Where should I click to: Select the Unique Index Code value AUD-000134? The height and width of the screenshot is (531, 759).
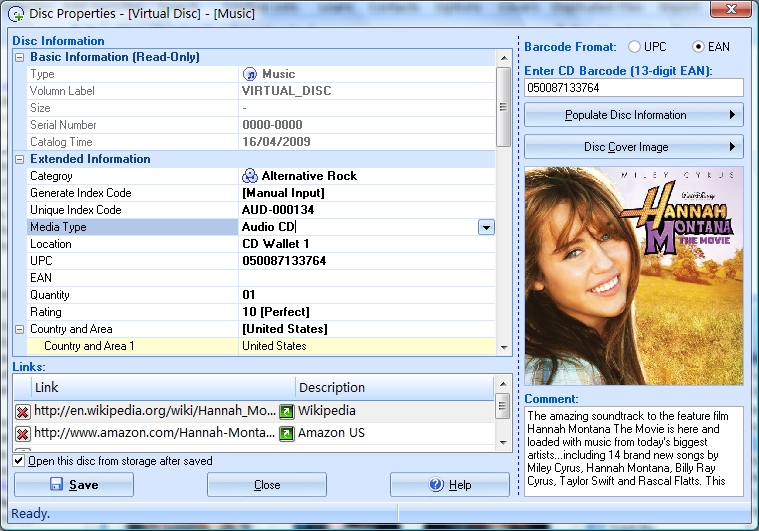[x=278, y=210]
